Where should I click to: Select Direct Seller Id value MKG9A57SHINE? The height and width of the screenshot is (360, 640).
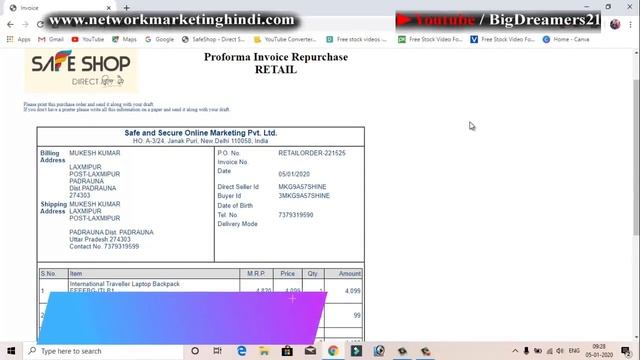[x=302, y=187]
